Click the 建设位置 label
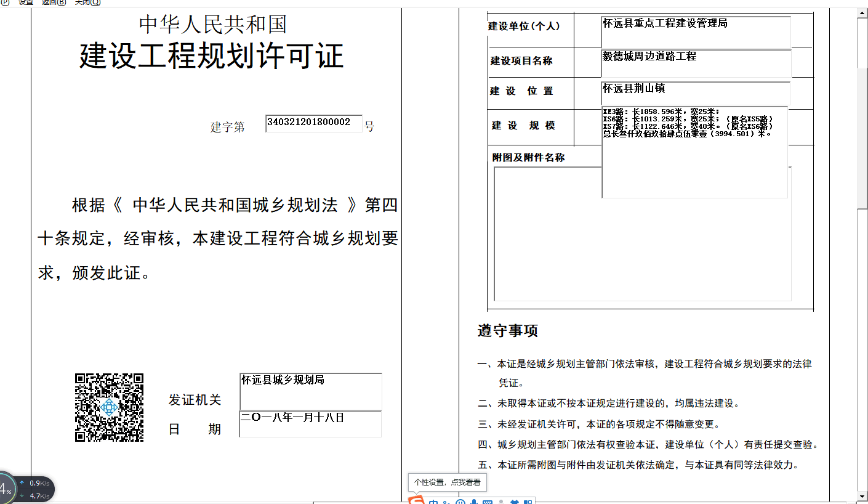 coord(521,91)
